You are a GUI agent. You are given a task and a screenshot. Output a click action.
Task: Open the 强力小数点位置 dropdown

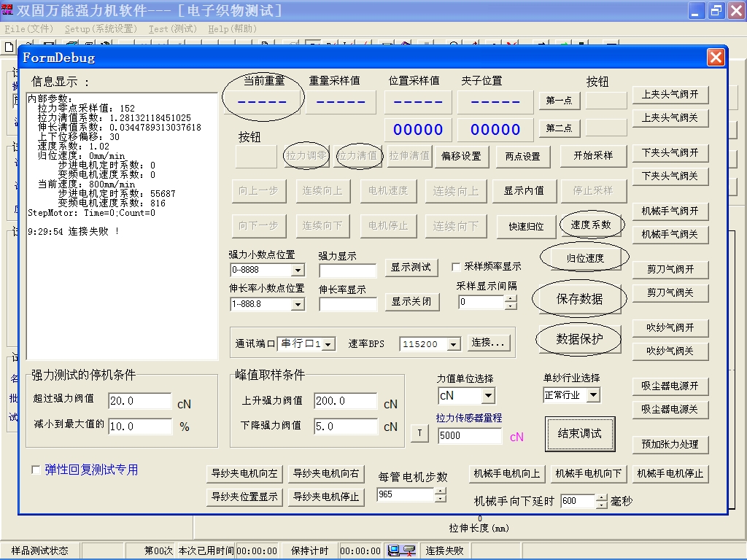coord(298,270)
